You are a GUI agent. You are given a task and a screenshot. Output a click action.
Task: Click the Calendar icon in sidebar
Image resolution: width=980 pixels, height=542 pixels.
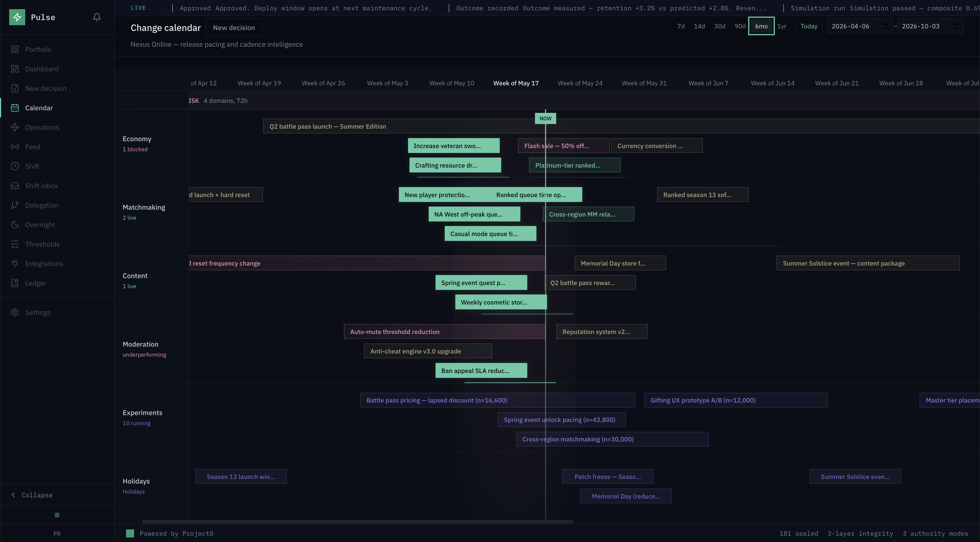[15, 108]
